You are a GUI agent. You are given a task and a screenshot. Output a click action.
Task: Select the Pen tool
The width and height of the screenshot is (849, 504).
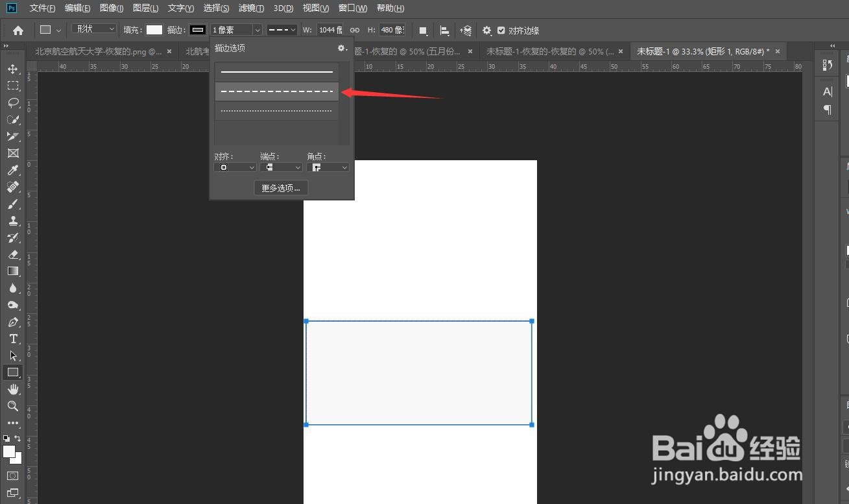click(x=13, y=322)
